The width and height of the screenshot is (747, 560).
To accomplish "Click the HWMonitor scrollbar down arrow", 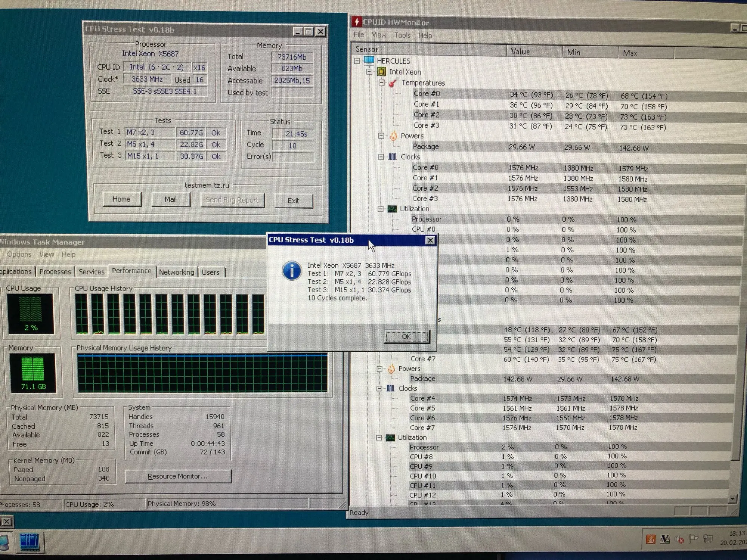I will [x=732, y=499].
